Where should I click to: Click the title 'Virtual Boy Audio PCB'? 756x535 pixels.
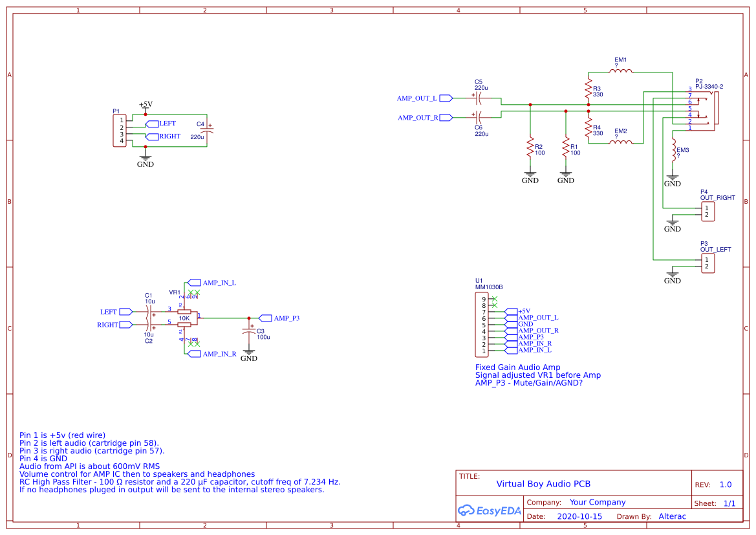[543, 484]
